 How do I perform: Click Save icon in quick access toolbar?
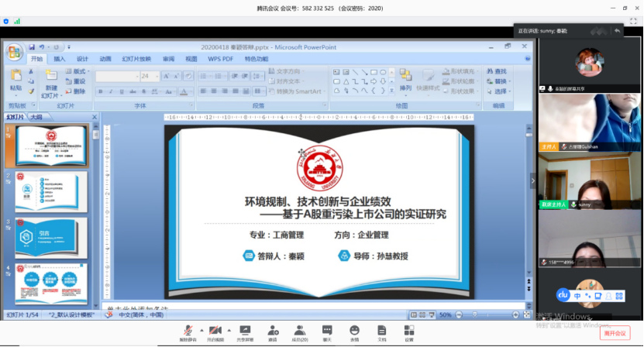32,47
